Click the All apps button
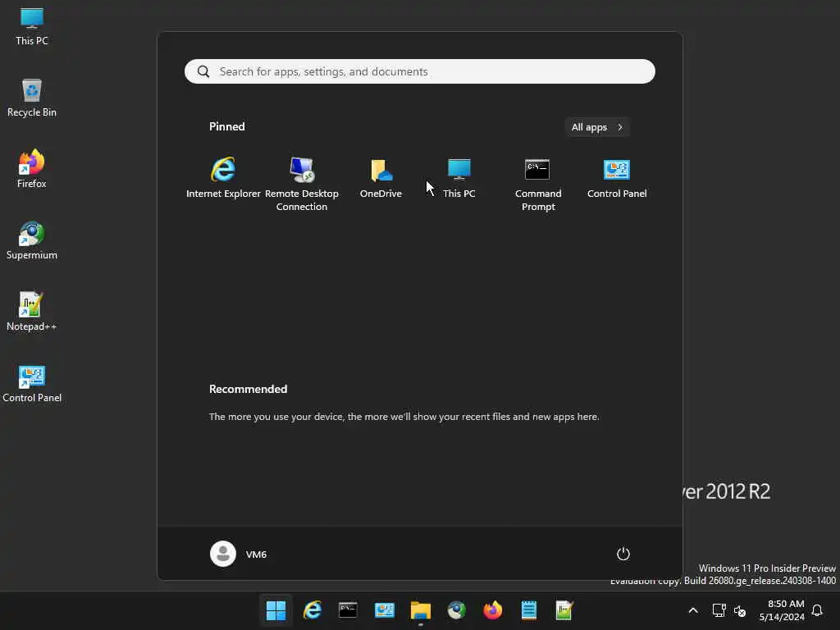This screenshot has height=630, width=840. coord(597,127)
